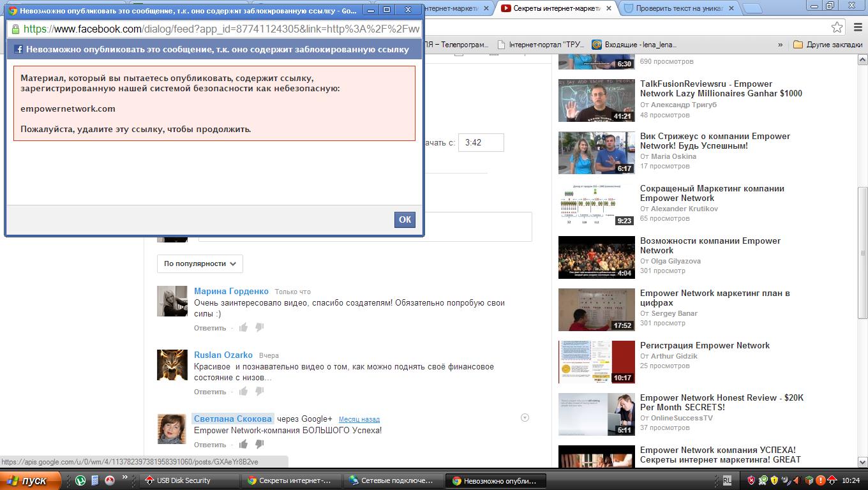
Task: Click the RU language indicator in taskbar
Action: [x=728, y=480]
